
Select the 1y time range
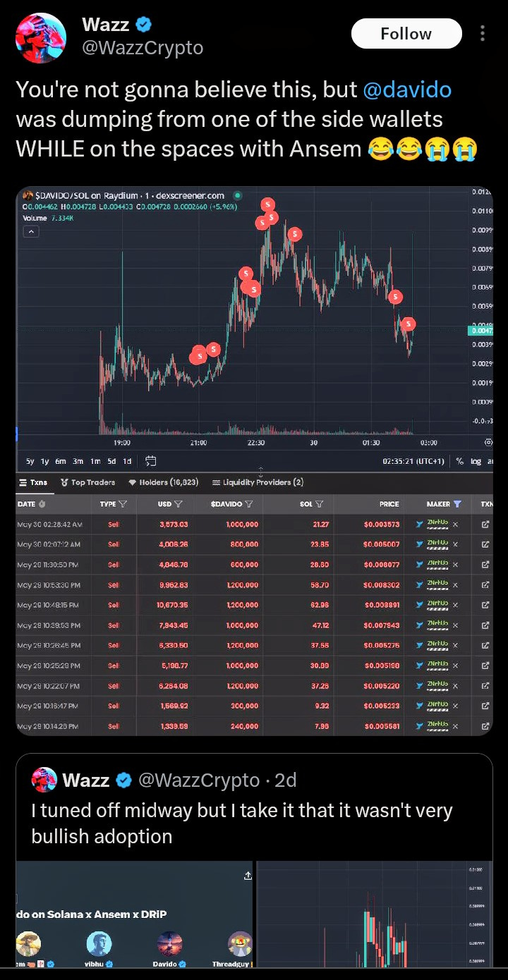45,461
